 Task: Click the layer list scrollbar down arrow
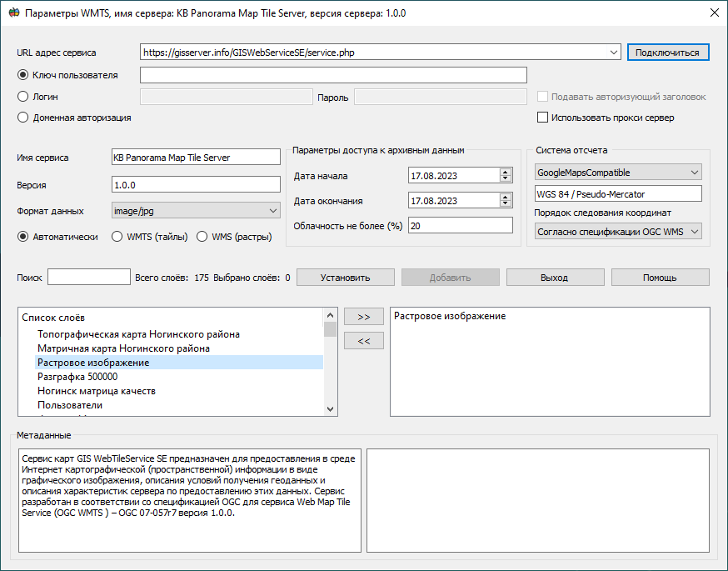click(330, 408)
